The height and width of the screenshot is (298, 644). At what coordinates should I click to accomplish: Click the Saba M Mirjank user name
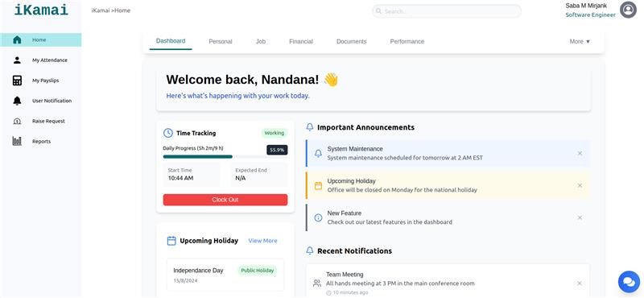[586, 6]
